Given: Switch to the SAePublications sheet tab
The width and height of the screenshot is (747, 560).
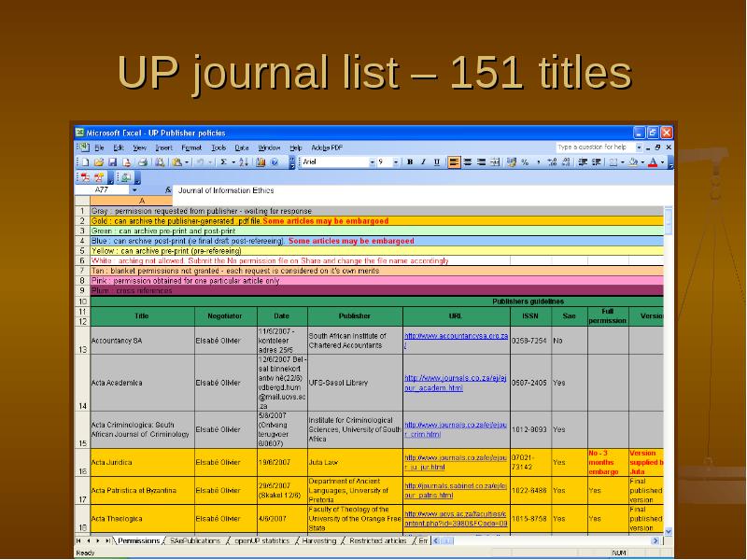Looking at the screenshot, I should coord(195,541).
